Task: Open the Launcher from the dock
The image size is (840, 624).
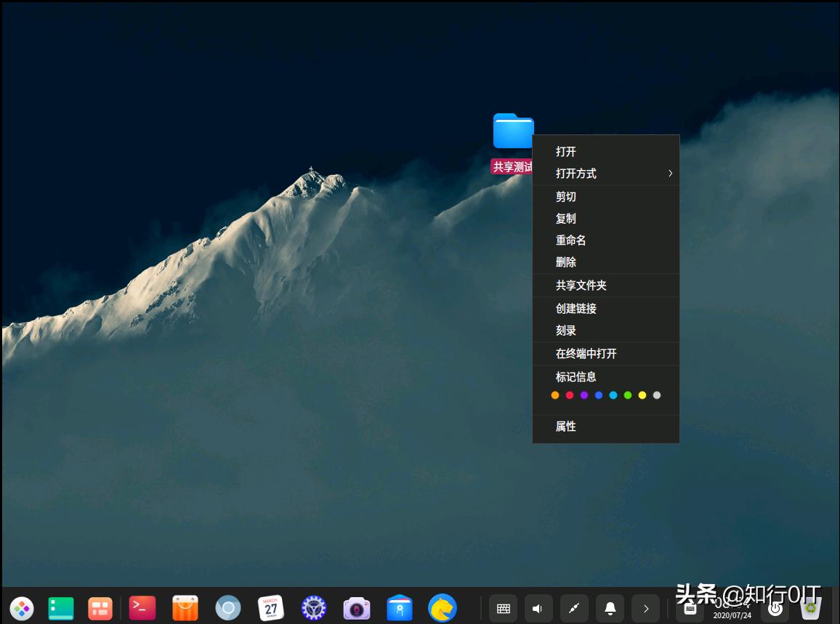Action: click(22, 609)
